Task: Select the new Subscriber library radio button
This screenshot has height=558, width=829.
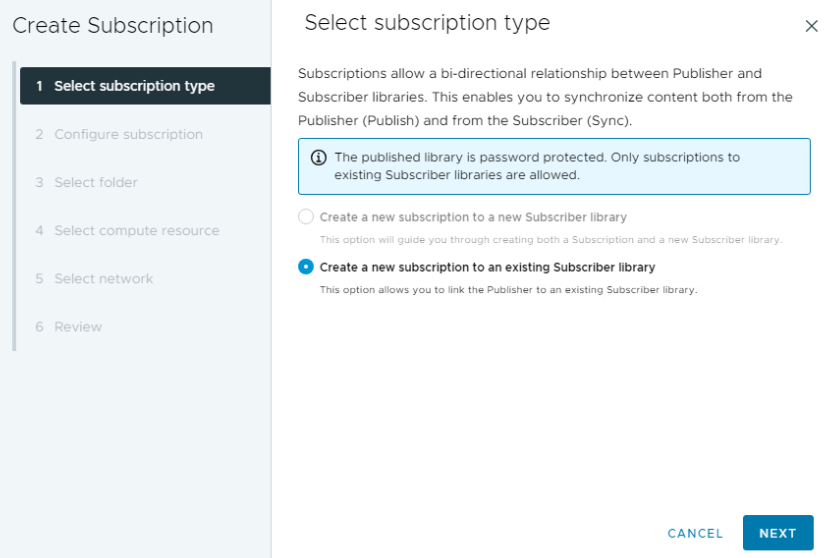Action: tap(306, 217)
